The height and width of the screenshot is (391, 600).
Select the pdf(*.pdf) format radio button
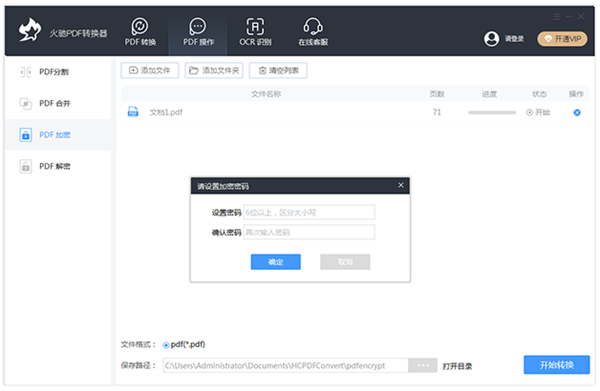[166, 345]
